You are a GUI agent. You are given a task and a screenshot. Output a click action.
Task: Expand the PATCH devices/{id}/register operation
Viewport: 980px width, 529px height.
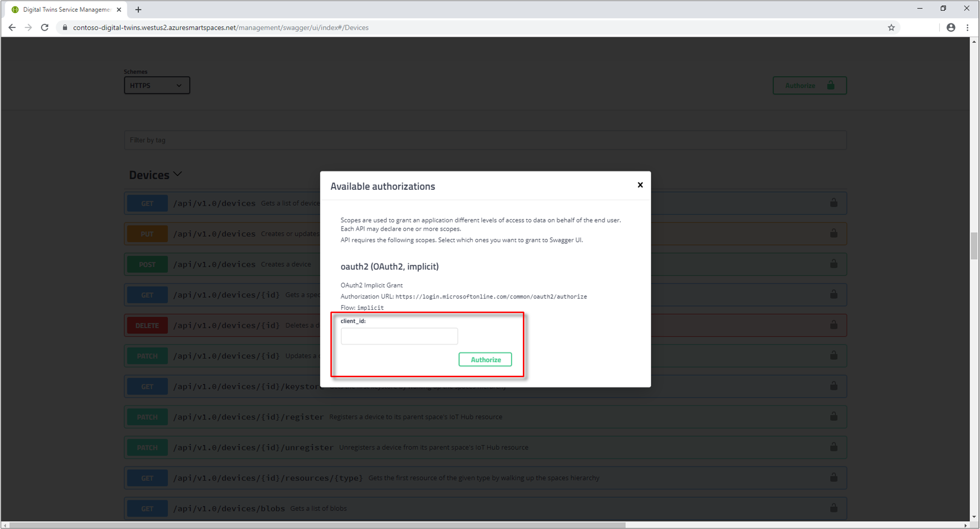tap(485, 417)
